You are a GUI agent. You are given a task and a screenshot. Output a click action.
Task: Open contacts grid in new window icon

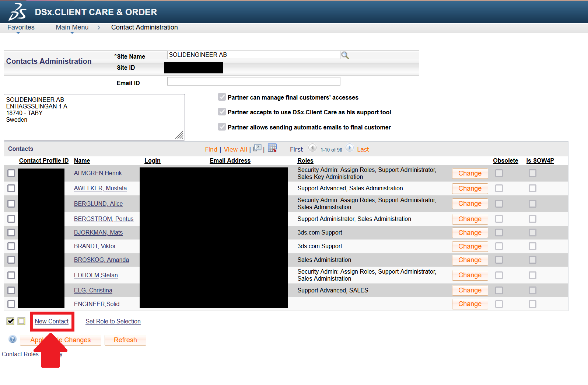pos(257,148)
